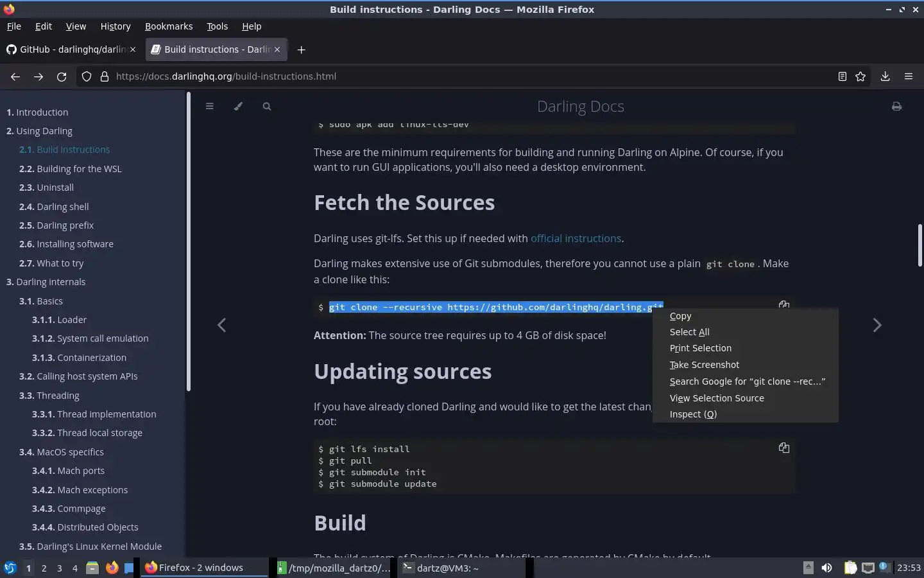Open Thread local storage page
Viewport: 924px width, 578px height.
[87, 433]
